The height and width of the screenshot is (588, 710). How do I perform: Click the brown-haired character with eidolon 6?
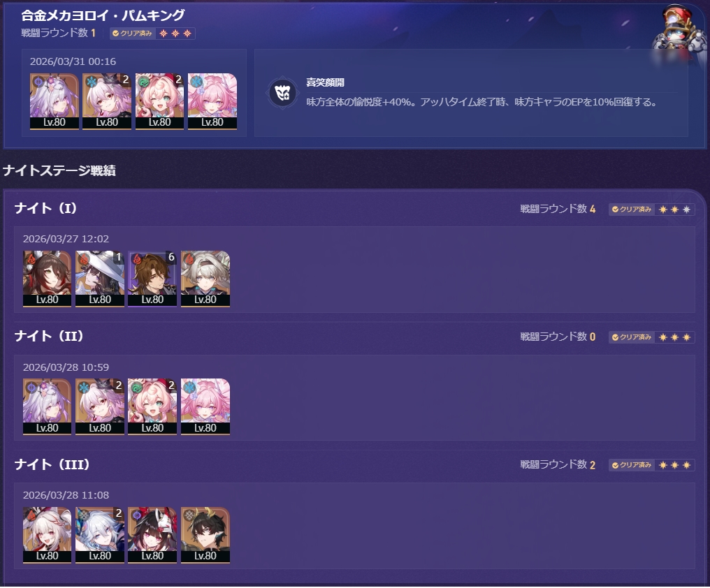(x=152, y=279)
